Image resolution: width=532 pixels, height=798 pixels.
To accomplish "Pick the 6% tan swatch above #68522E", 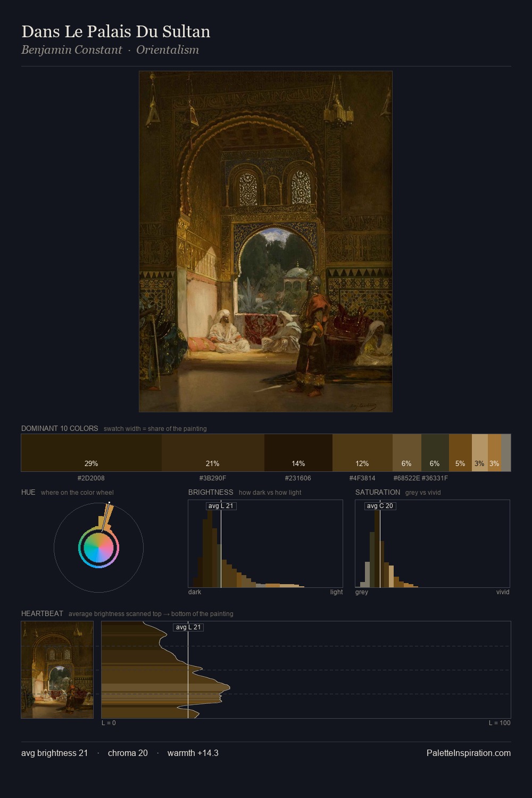I will click(407, 453).
